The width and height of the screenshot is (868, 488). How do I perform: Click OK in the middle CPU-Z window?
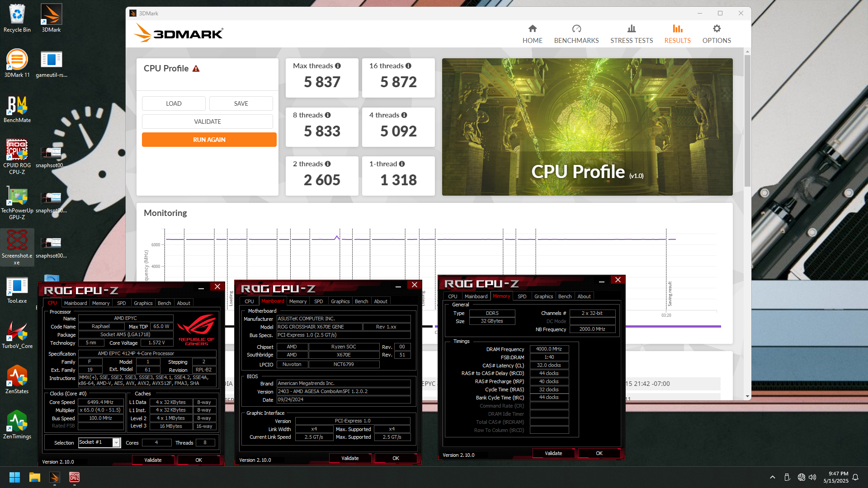(x=396, y=458)
